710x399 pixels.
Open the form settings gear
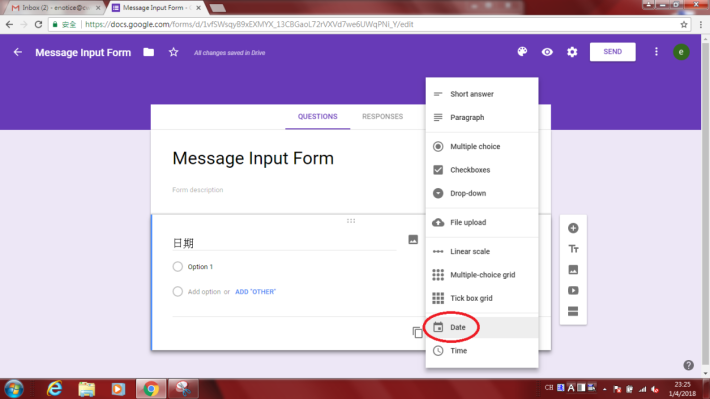click(x=572, y=52)
